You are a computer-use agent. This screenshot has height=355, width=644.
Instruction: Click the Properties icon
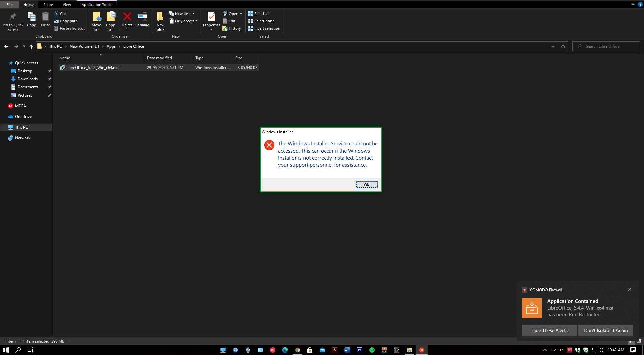pos(212,16)
